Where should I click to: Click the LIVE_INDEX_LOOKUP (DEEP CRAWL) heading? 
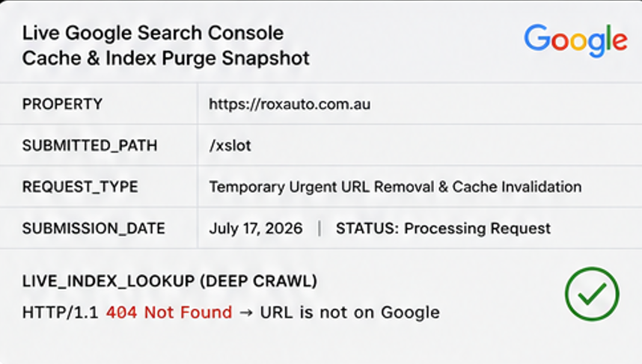coord(170,281)
